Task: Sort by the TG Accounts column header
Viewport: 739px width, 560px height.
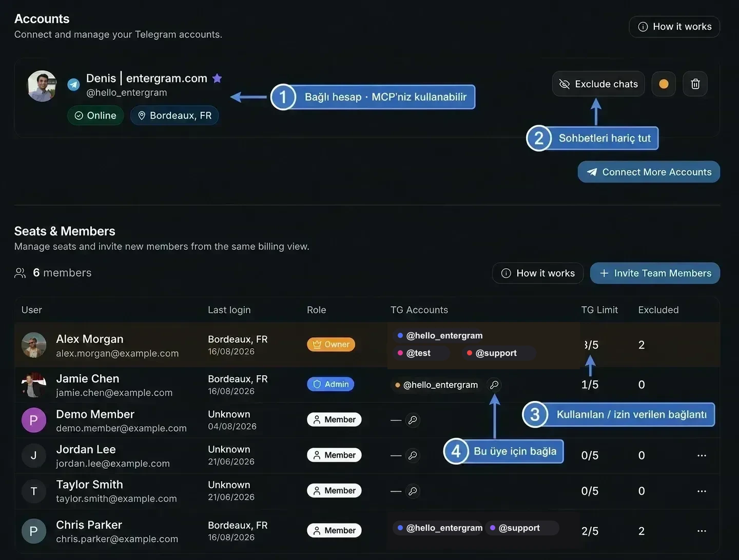Action: tap(419, 310)
